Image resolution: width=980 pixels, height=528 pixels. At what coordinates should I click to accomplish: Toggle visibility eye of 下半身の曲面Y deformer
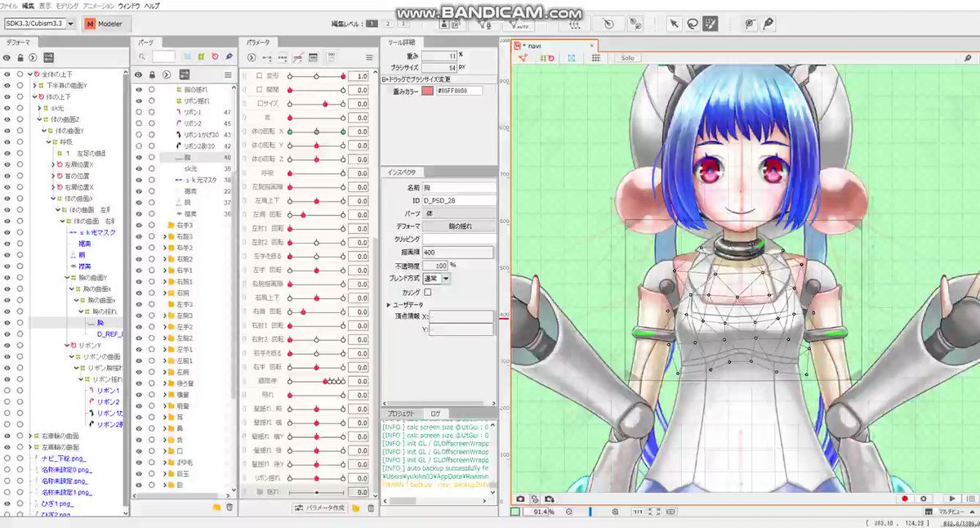click(x=7, y=85)
